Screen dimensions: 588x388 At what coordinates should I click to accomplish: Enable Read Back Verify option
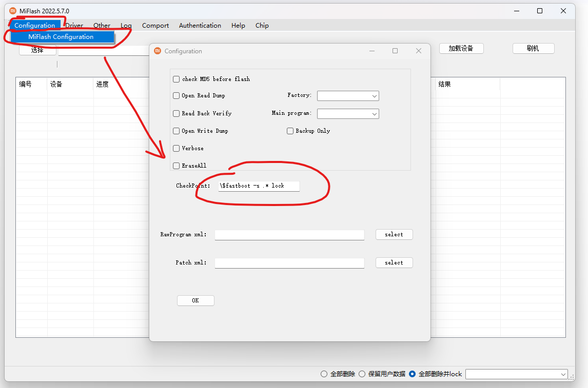pos(177,113)
